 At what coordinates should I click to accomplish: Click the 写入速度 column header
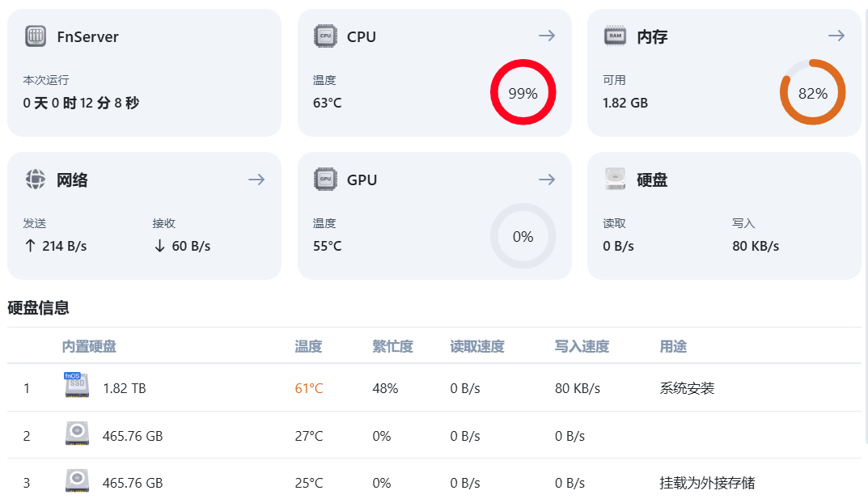582,347
